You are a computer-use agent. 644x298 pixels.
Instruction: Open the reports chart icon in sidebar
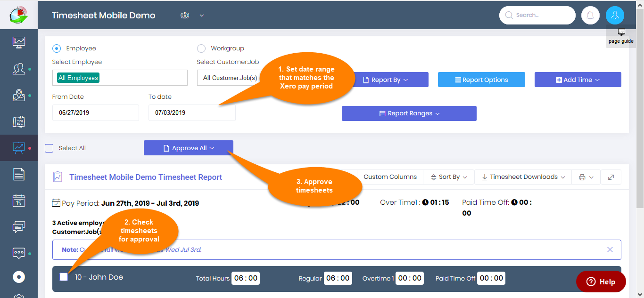(x=19, y=148)
